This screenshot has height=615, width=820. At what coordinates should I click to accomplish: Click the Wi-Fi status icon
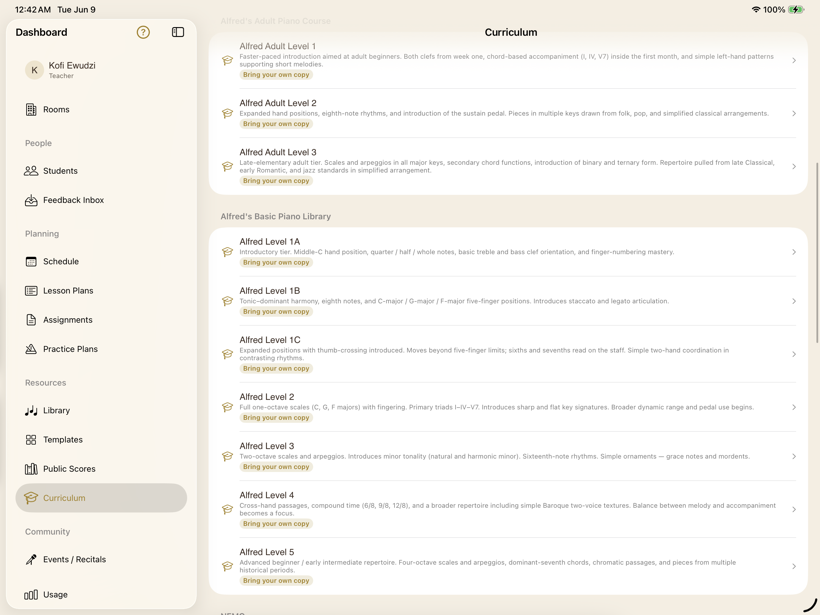click(756, 9)
